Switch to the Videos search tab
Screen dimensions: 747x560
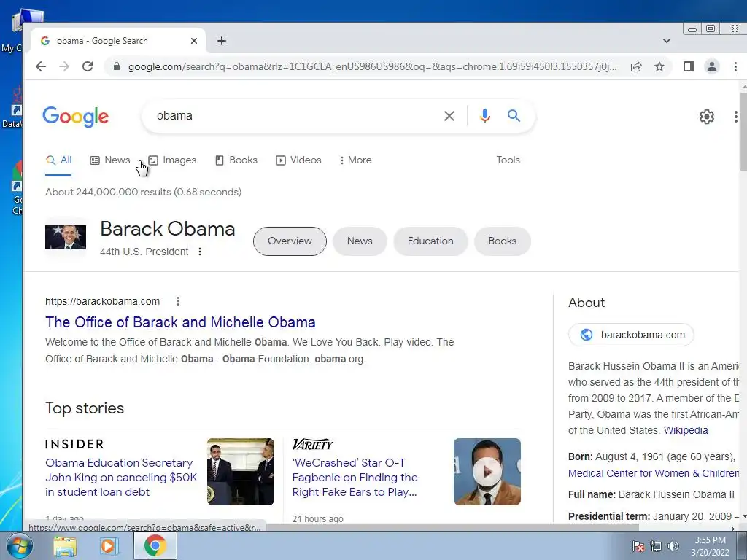298,160
